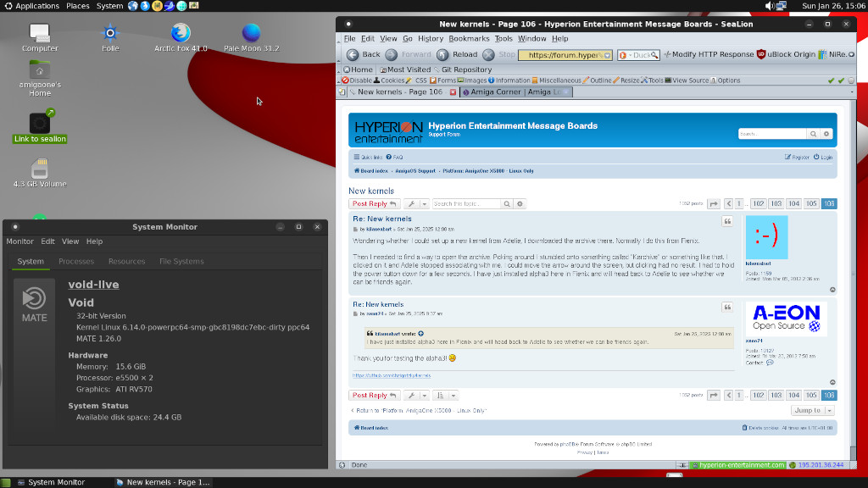Expand the Quick links menu
Viewport: 868px width, 488px height.
[368, 157]
